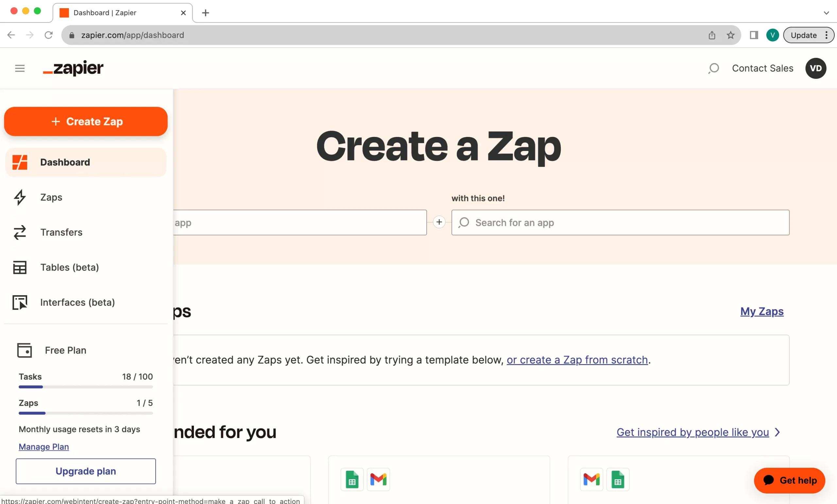Click the Dashboard sidebar icon
This screenshot has width=837, height=504.
pos(20,162)
